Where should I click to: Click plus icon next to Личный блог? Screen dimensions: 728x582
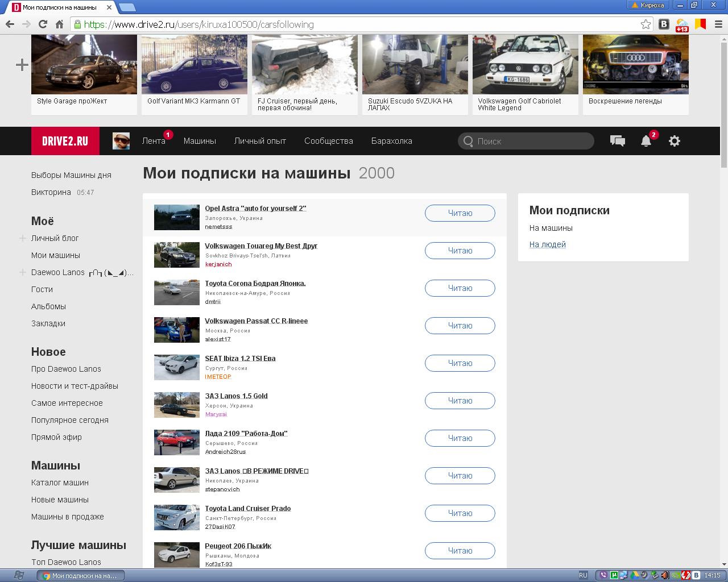23,238
